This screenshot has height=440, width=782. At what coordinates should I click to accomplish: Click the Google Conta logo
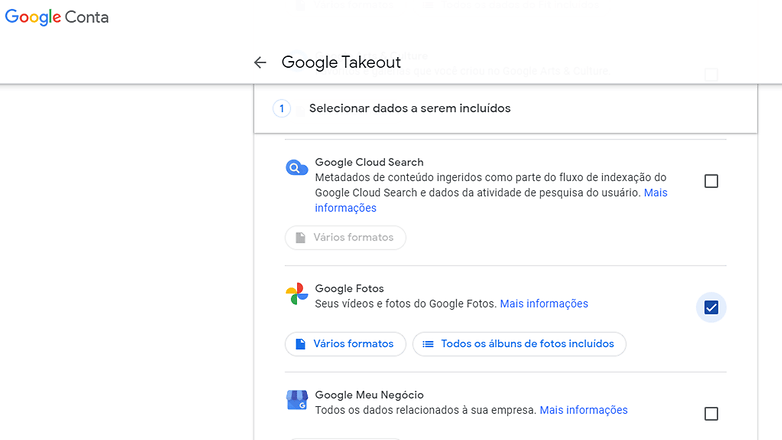point(57,17)
